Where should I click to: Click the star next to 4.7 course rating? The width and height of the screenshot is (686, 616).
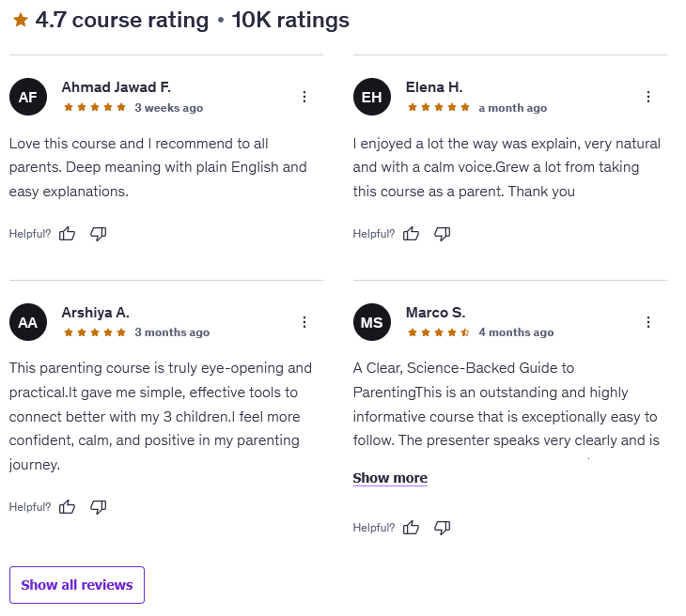pyautogui.click(x=21, y=20)
